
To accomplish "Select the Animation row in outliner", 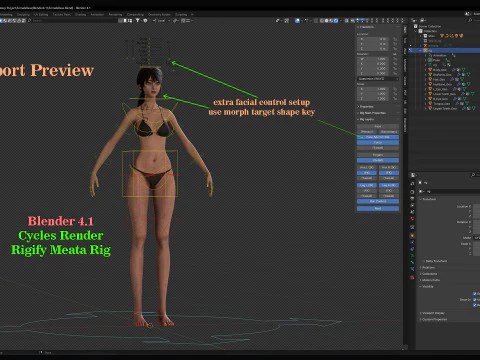I will 440,55.
